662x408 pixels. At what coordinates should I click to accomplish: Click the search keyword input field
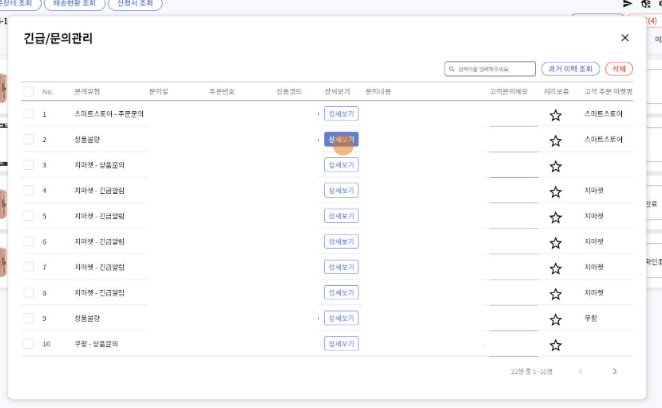[x=494, y=69]
